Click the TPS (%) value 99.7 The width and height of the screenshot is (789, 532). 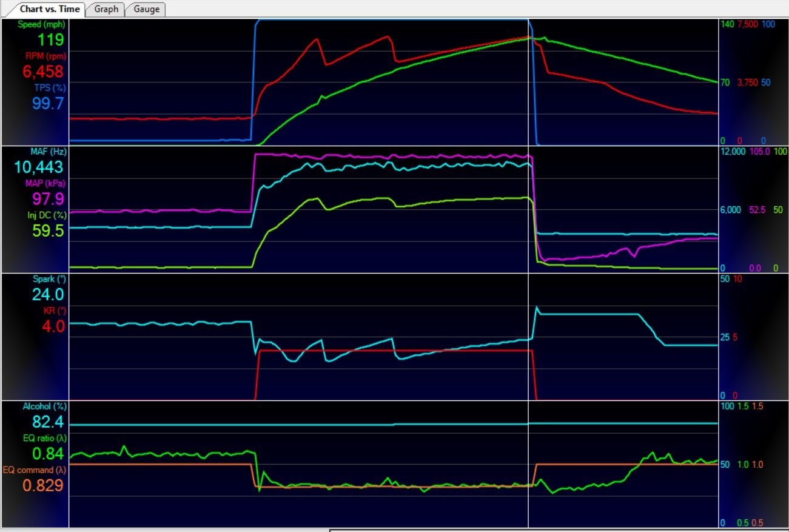pos(48,103)
